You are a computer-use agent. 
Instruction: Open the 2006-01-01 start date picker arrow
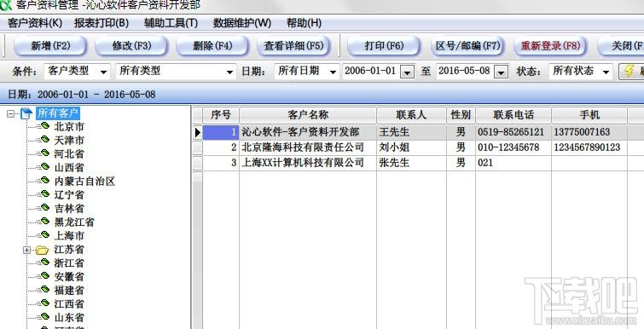[407, 72]
